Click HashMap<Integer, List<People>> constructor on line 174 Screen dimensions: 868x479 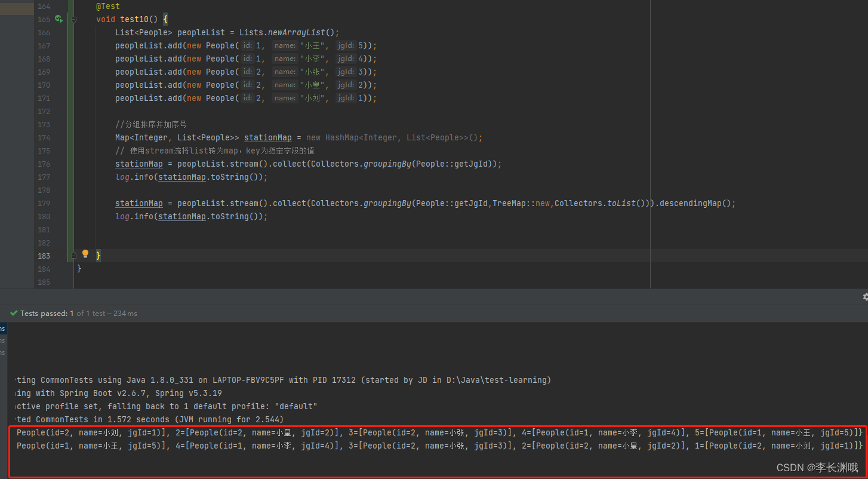(394, 137)
